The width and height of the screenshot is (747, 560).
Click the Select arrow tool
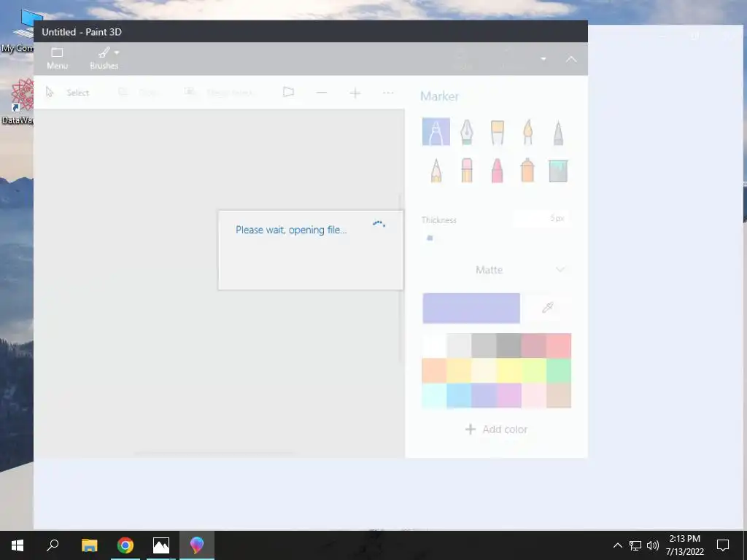(68, 93)
